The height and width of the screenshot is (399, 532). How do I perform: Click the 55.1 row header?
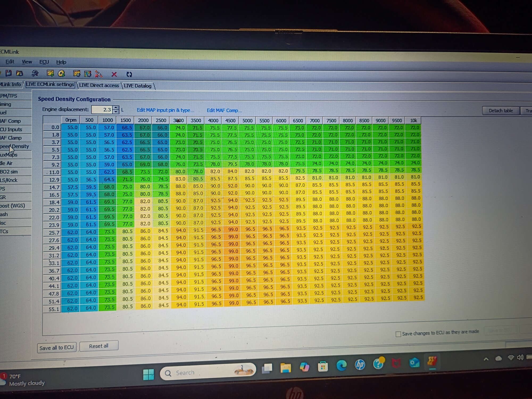(x=52, y=309)
